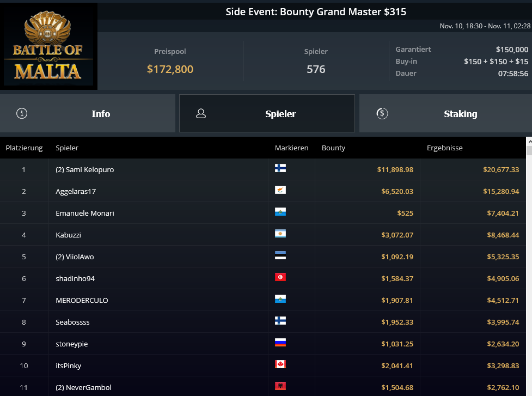The width and height of the screenshot is (532, 396).
Task: Click result value $15,280.94
Action: [x=501, y=191]
